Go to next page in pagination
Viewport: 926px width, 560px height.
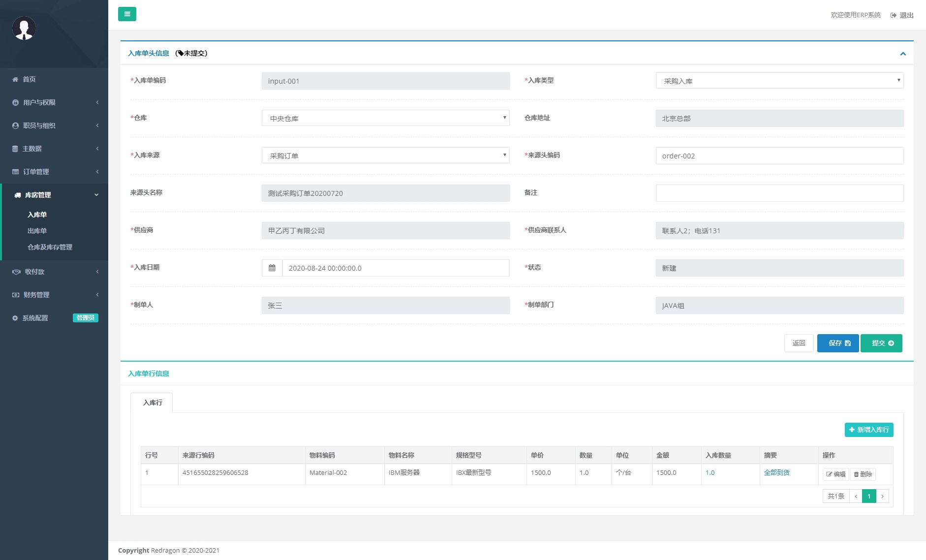[x=882, y=496]
